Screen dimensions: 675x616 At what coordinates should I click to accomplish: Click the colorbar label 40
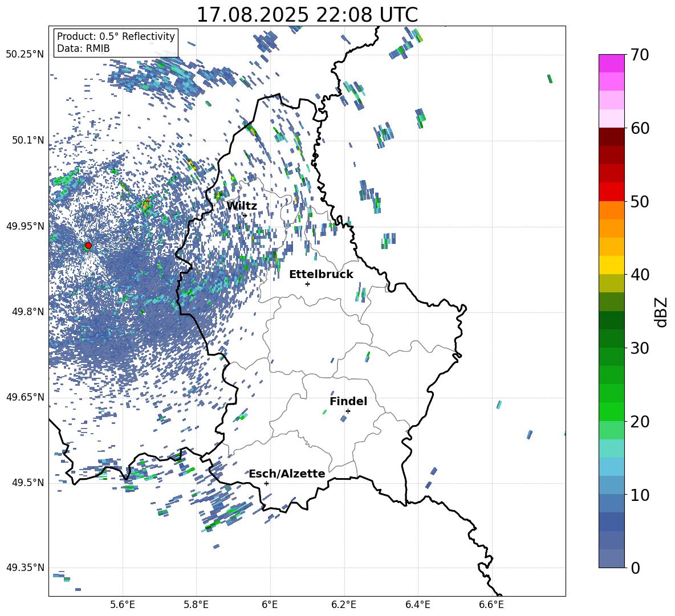(640, 275)
